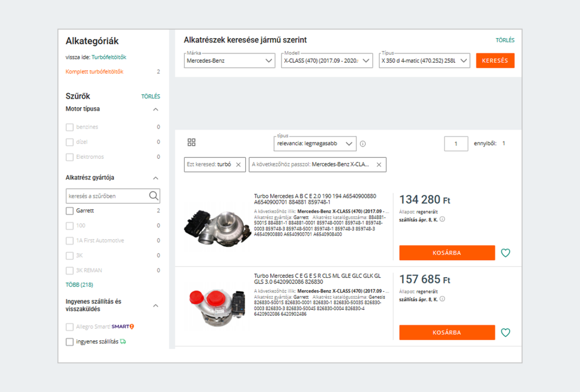The width and height of the screenshot is (580, 392).
Task: Open the Modell dropdown showing X-CLASS (470)
Action: click(327, 61)
